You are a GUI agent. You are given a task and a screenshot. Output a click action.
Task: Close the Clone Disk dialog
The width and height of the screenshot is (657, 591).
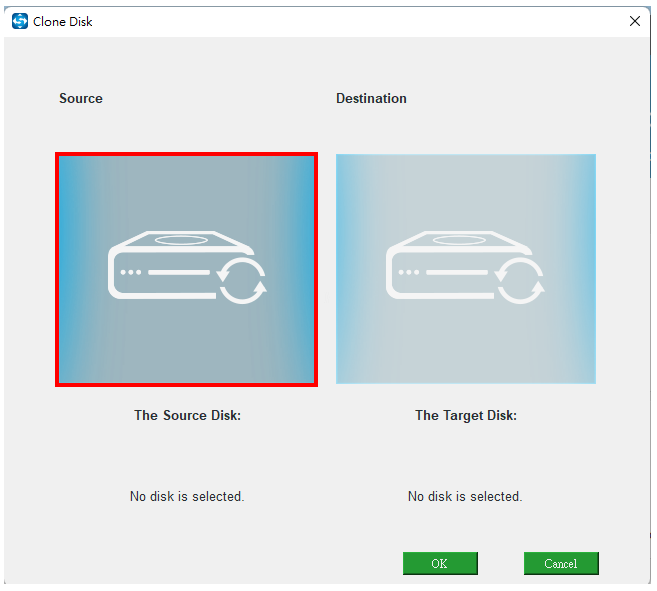(635, 21)
